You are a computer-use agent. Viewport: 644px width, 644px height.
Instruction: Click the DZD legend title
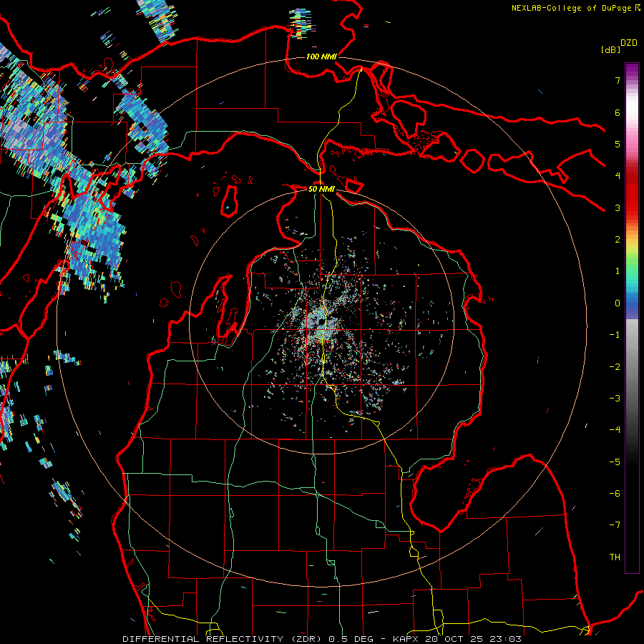628,43
